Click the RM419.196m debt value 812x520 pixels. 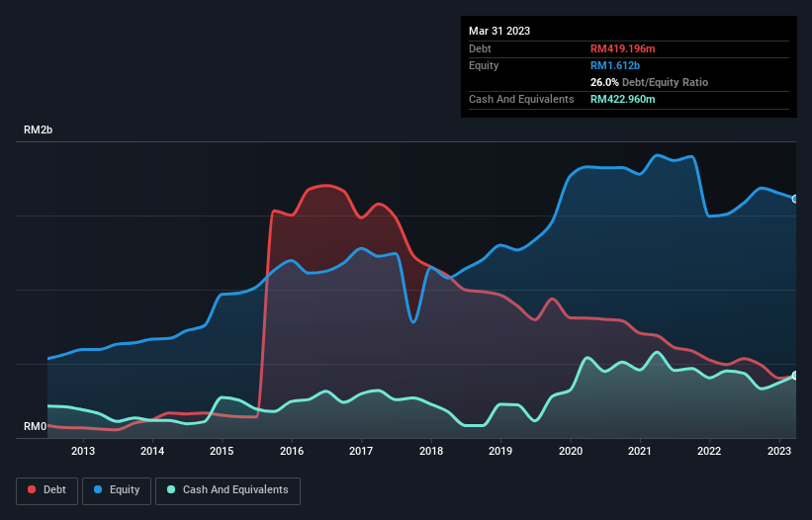622,48
